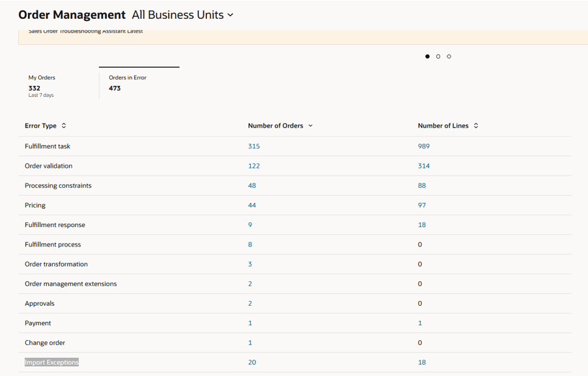Jump to the third carousel page dot

tap(449, 57)
